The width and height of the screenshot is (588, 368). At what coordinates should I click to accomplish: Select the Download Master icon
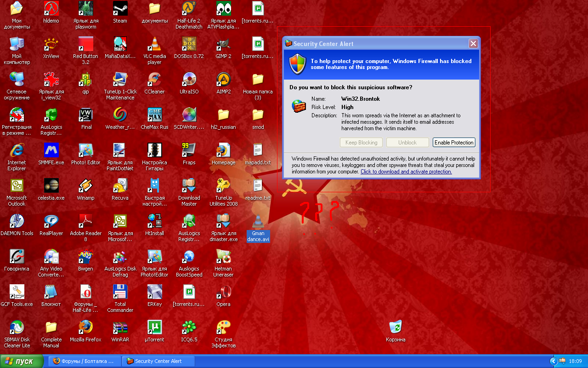[189, 185]
